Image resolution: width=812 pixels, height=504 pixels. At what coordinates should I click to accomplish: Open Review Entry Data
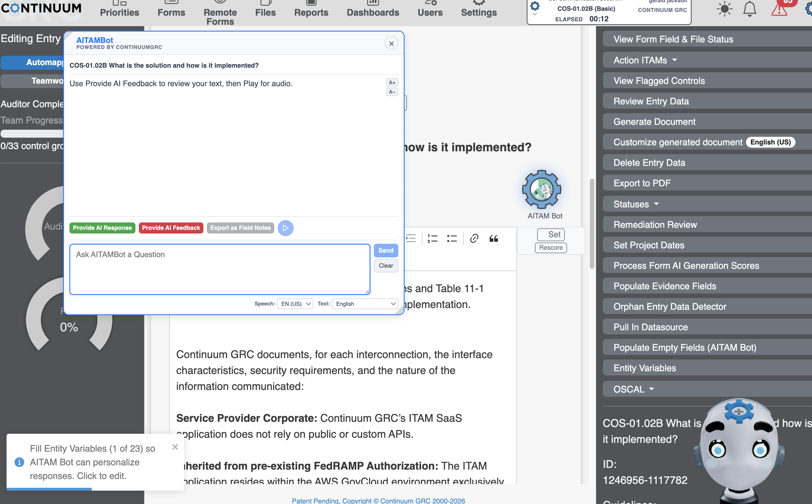(707, 101)
